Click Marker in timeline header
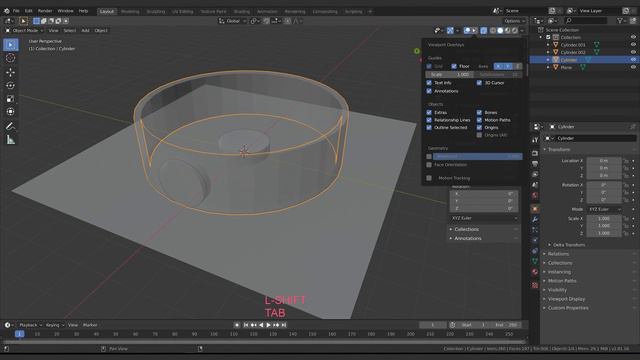The image size is (640, 360). 90,325
